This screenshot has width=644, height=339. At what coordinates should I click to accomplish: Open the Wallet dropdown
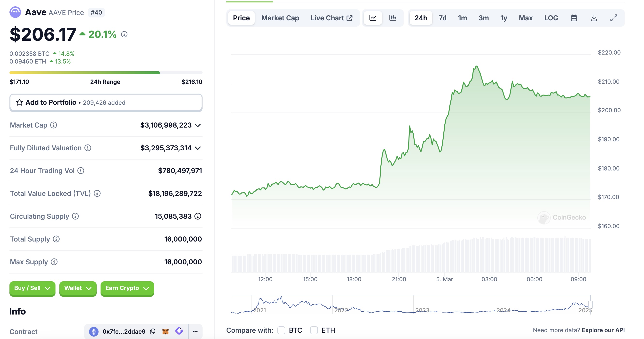(78, 288)
